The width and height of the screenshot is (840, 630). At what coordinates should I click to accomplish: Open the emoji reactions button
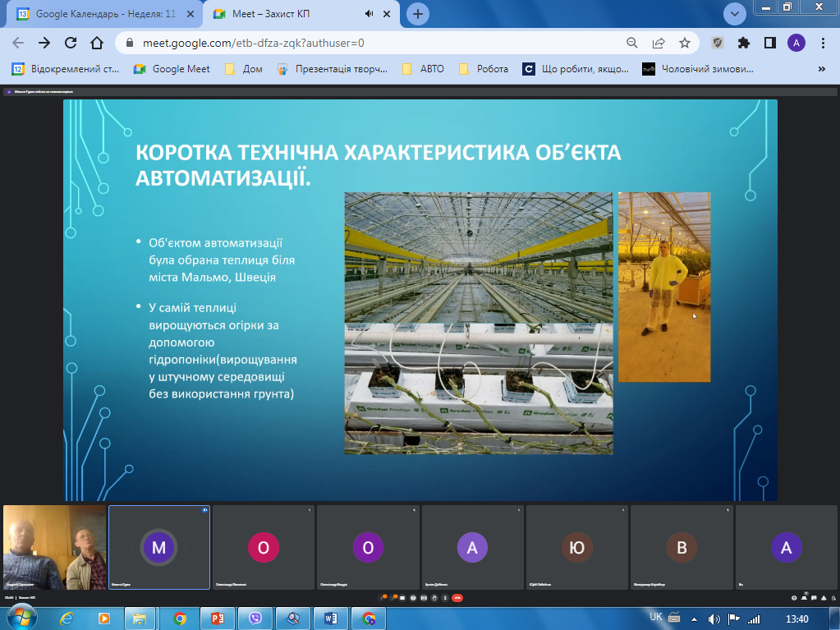coord(414,597)
